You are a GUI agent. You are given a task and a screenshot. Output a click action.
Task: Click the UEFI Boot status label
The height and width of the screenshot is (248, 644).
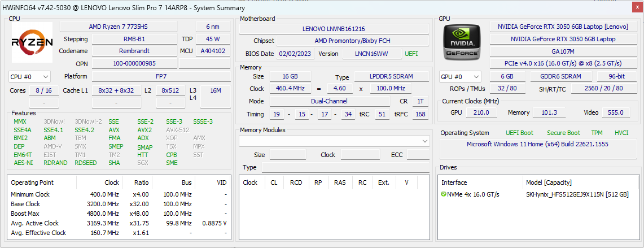(x=519, y=133)
